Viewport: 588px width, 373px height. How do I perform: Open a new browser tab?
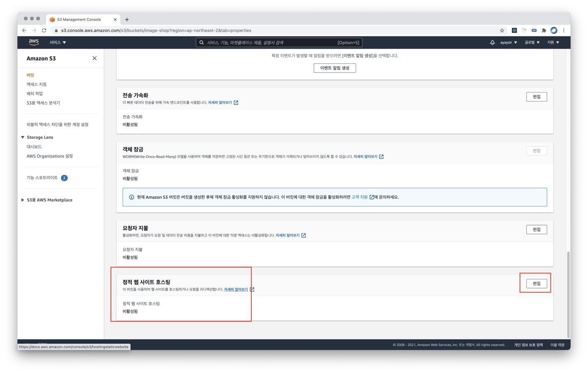tap(127, 19)
